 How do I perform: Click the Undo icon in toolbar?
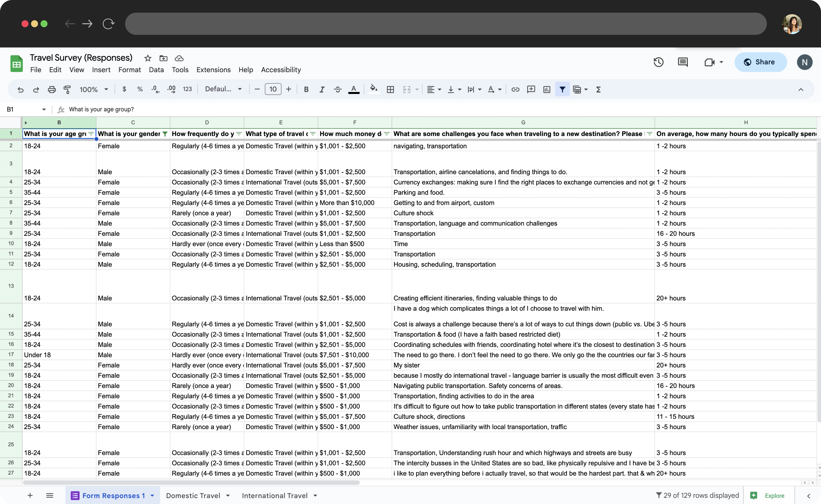tap(21, 89)
